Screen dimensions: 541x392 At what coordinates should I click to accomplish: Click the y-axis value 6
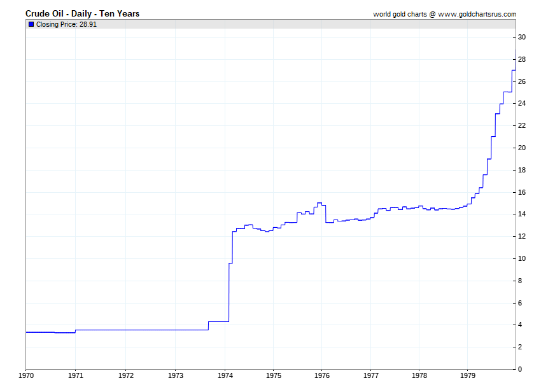click(520, 304)
